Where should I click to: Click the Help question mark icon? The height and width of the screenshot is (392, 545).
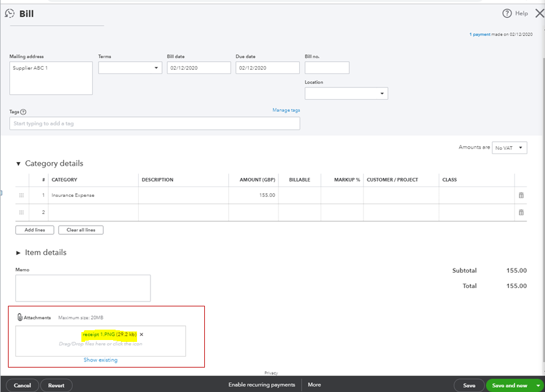pos(507,13)
